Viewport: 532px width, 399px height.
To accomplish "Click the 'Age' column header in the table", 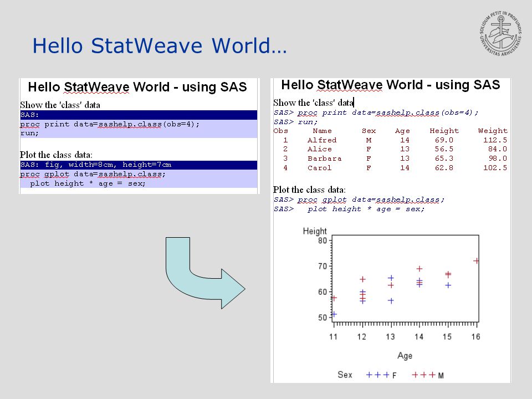I will 402,131.
